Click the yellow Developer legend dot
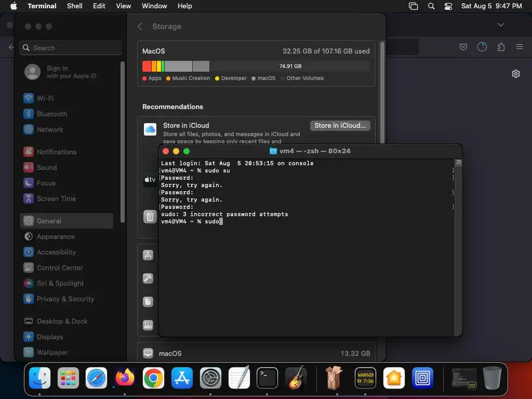Screen dimensions: 532x399 click(217, 78)
